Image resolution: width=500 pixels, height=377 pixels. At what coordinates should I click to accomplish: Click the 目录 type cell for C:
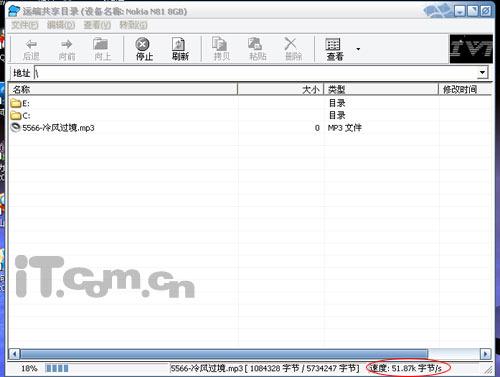pyautogui.click(x=337, y=115)
